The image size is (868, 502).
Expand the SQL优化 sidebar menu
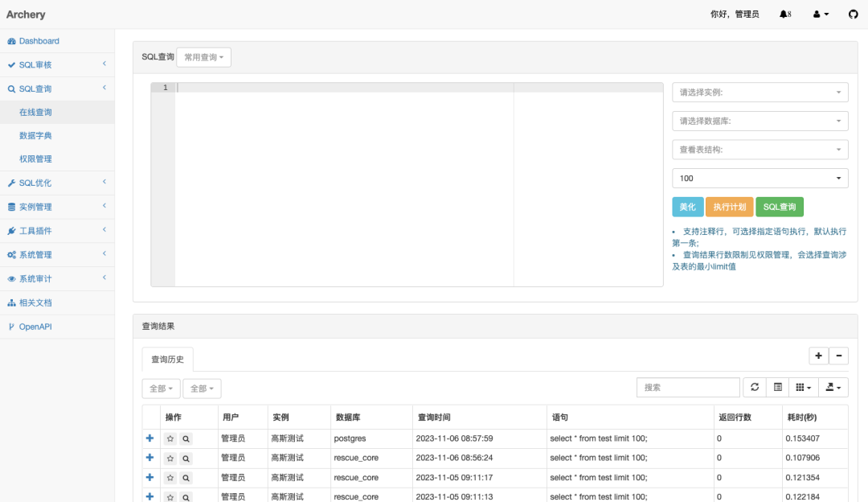coord(57,183)
